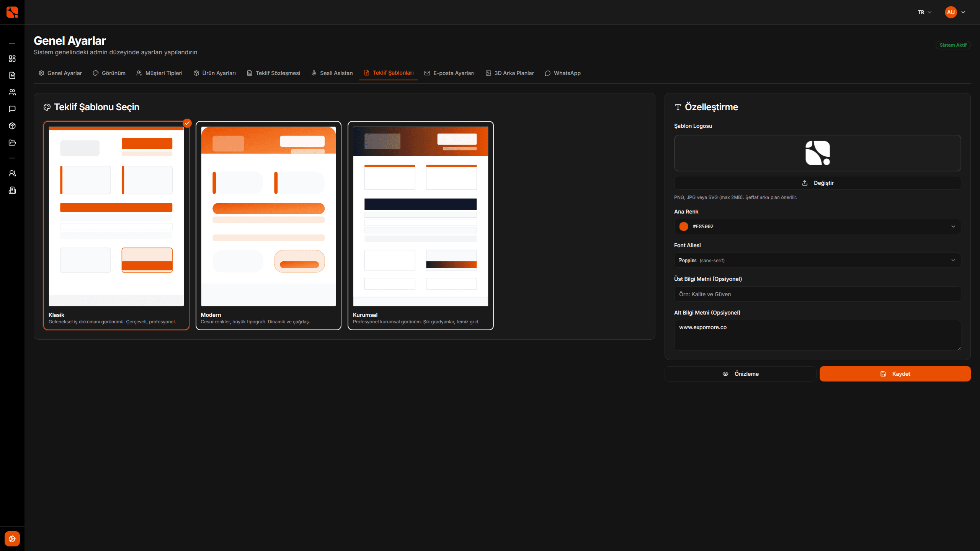Select the Modern template card

[x=268, y=225]
